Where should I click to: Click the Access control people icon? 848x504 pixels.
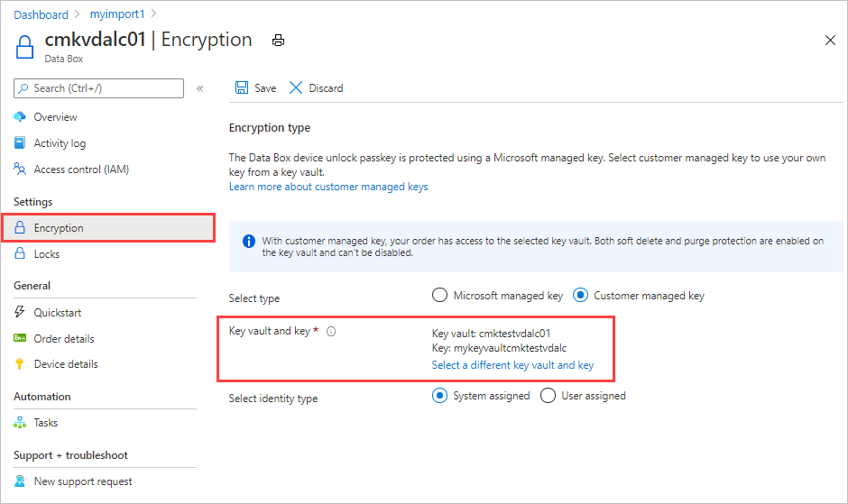click(20, 170)
